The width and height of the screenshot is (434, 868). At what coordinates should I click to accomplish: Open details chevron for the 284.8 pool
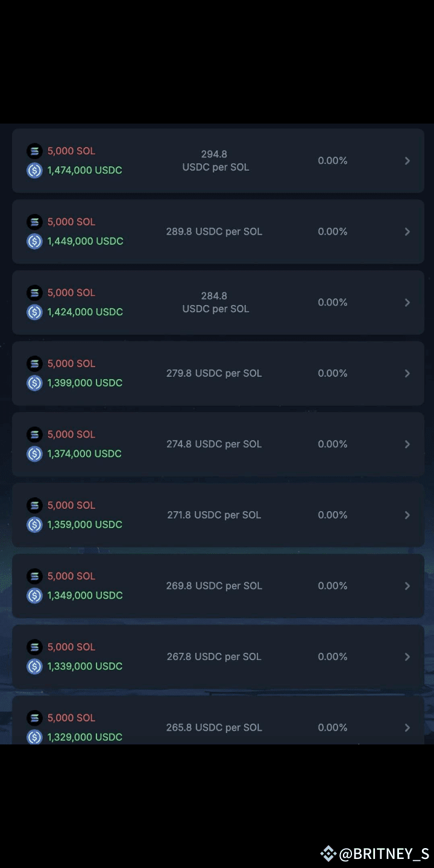(x=407, y=302)
